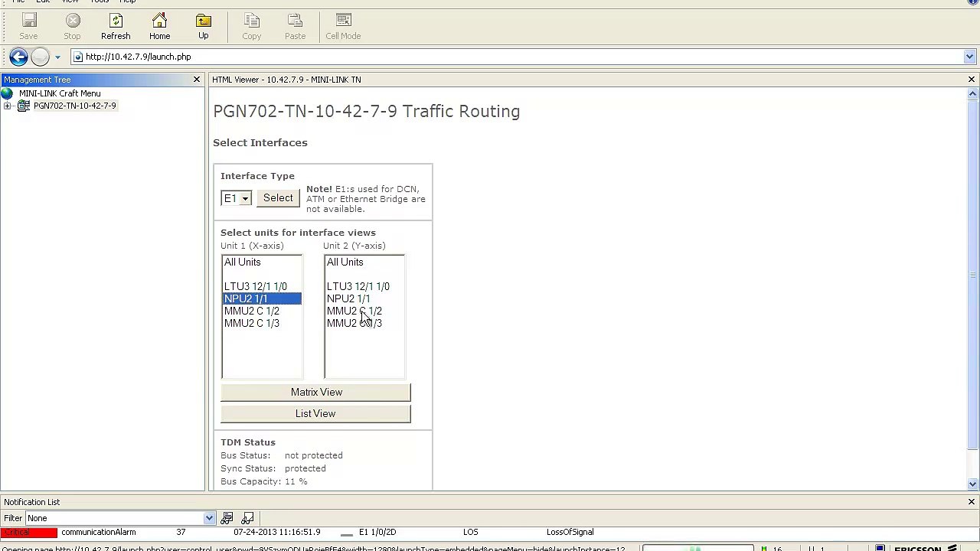The image size is (980, 551).
Task: Click the Matrix View button
Action: point(315,392)
